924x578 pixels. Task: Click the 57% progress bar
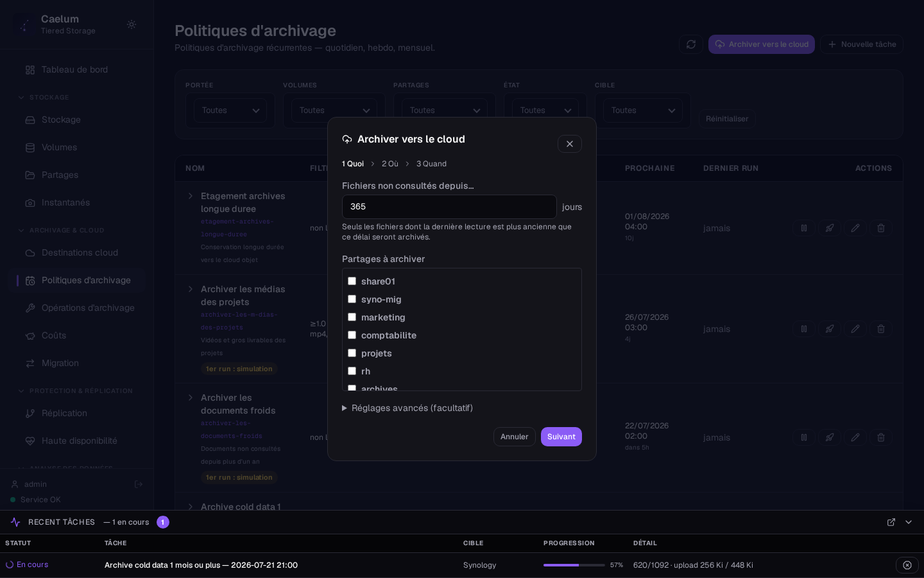point(574,565)
